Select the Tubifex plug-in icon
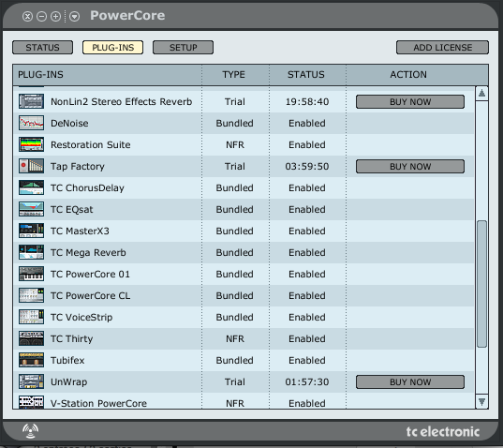This screenshot has height=448, width=503. (x=31, y=360)
